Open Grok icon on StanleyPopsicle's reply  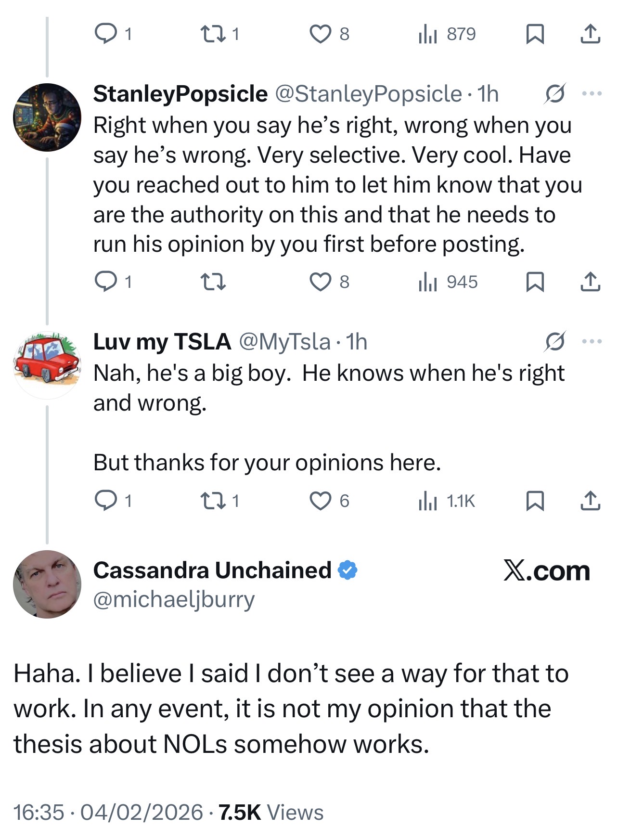tap(554, 93)
